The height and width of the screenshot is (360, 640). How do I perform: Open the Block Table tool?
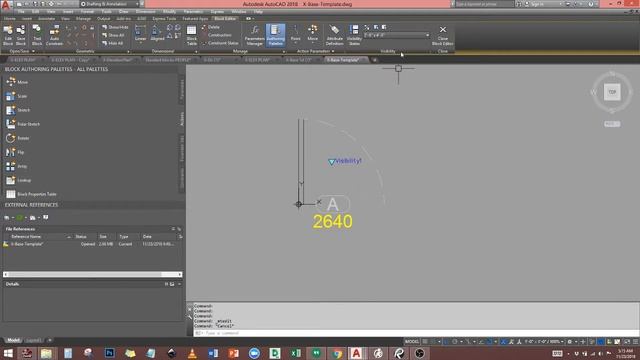(x=191, y=35)
